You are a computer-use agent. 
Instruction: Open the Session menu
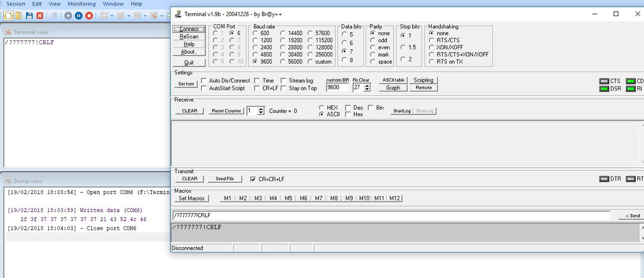pyautogui.click(x=16, y=4)
